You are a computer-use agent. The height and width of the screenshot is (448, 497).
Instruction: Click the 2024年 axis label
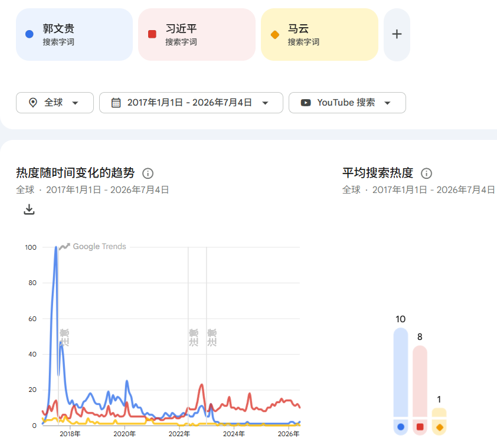234,434
